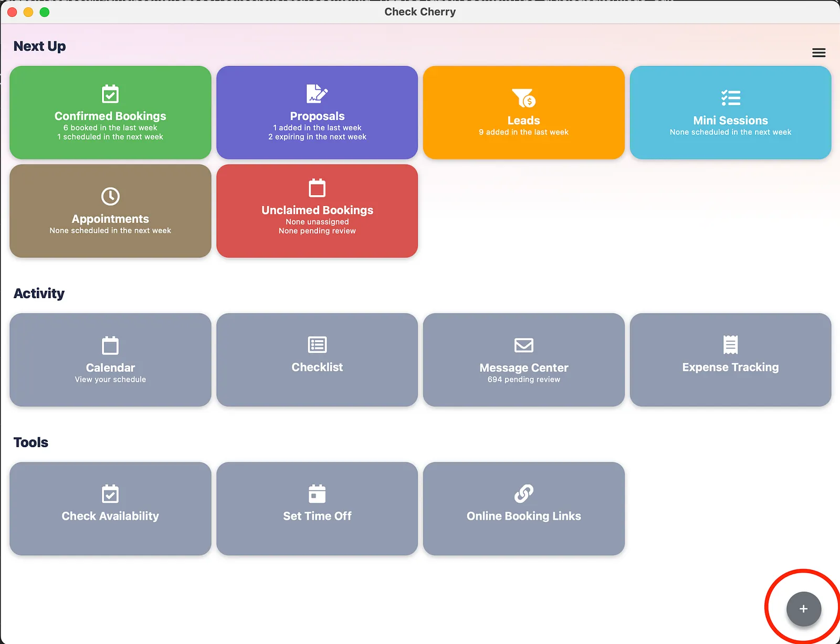The width and height of the screenshot is (840, 644).
Task: Click "View your schedule" text
Action: (110, 379)
